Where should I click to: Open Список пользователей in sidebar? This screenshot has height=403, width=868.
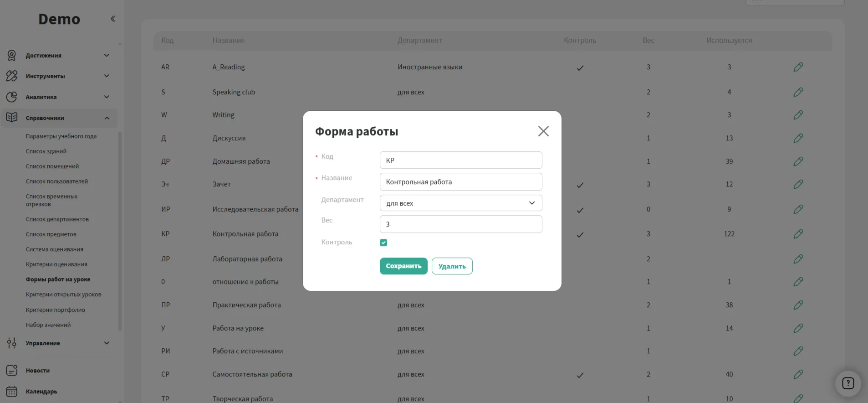(57, 181)
